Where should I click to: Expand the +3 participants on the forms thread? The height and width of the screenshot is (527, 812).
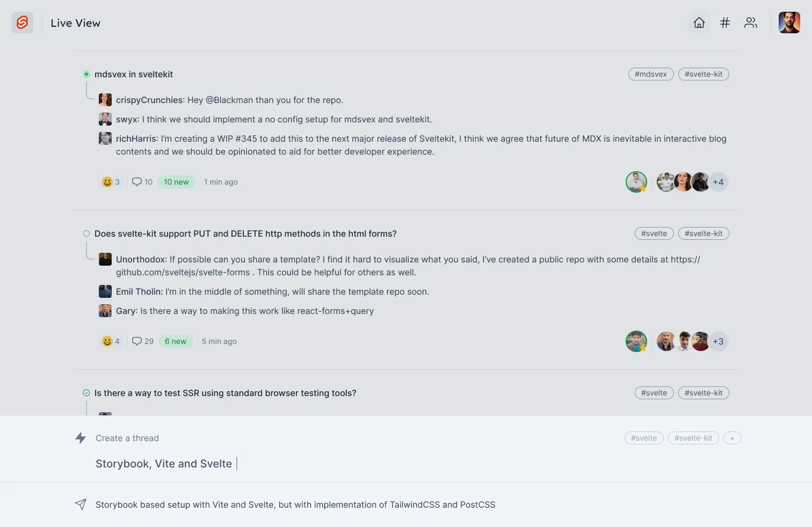tap(719, 341)
